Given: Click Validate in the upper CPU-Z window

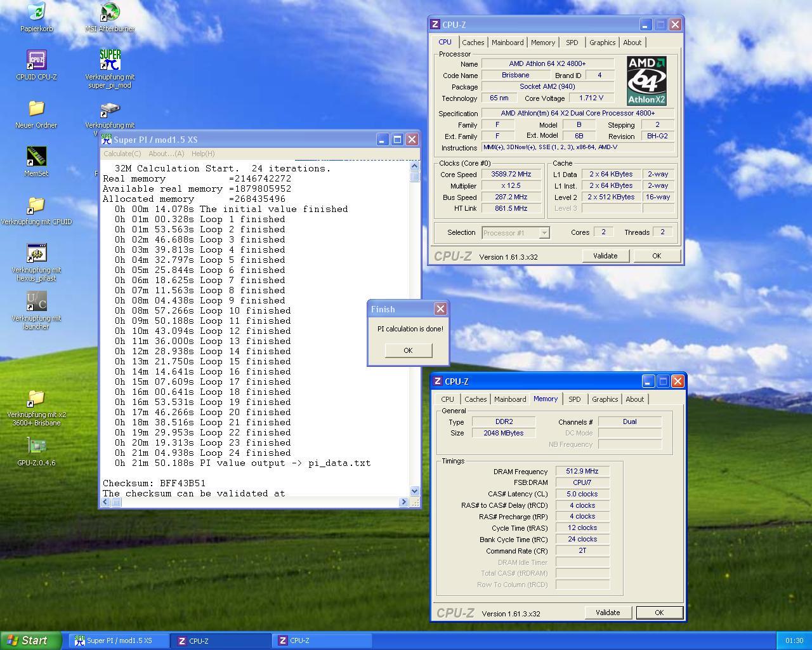Looking at the screenshot, I should point(605,256).
